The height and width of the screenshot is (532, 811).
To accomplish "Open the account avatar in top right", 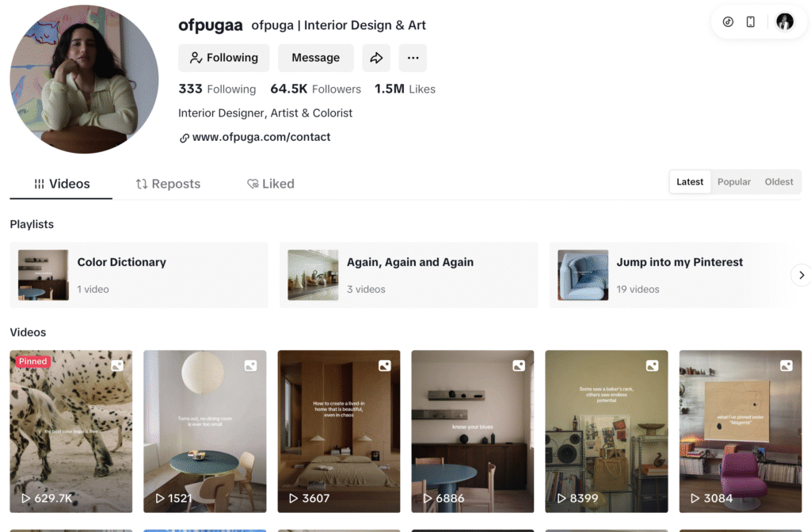I will click(x=785, y=21).
